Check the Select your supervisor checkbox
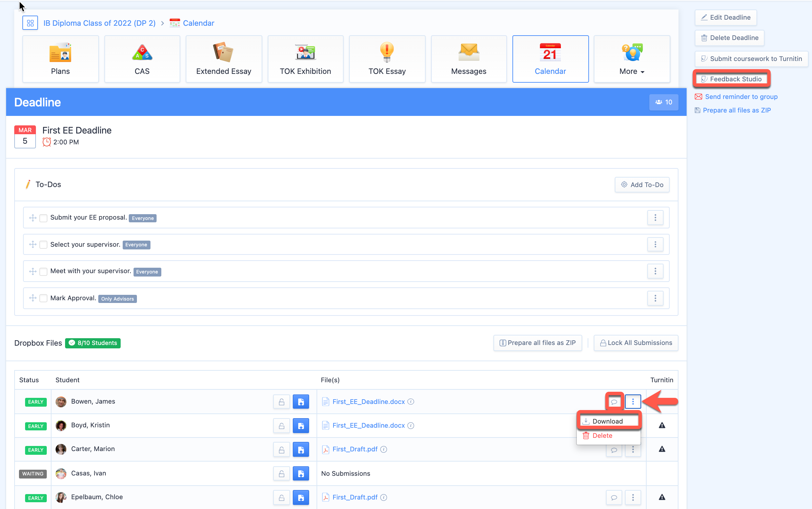The height and width of the screenshot is (509, 812). pos(43,245)
